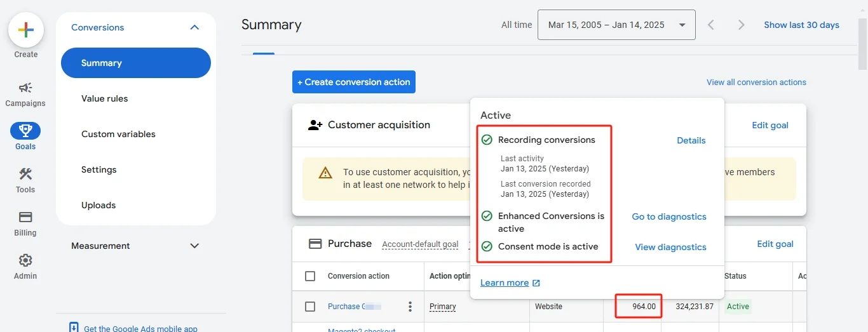
Task: Click Go to diagnostics link
Action: point(669,216)
